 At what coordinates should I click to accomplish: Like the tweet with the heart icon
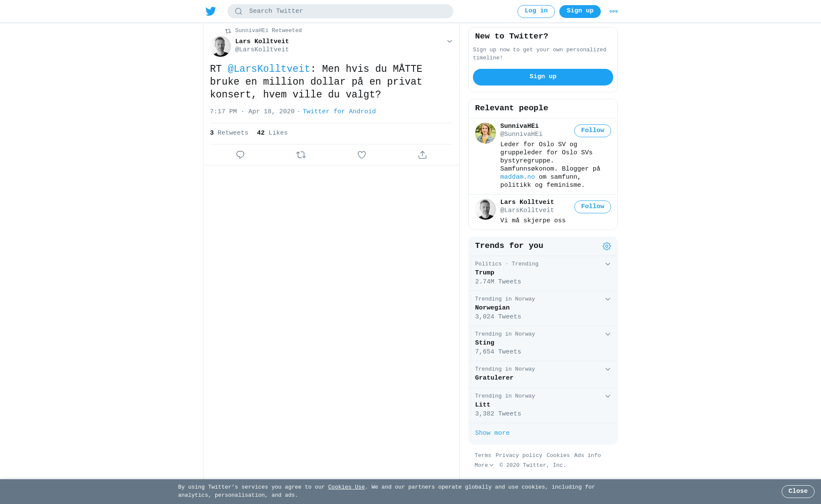(362, 155)
